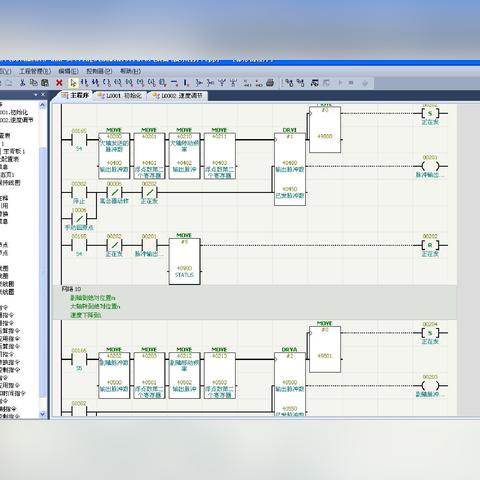The height and width of the screenshot is (480, 480).
Task: Click the scissors Cut icon in toolbar
Action: 22,83
